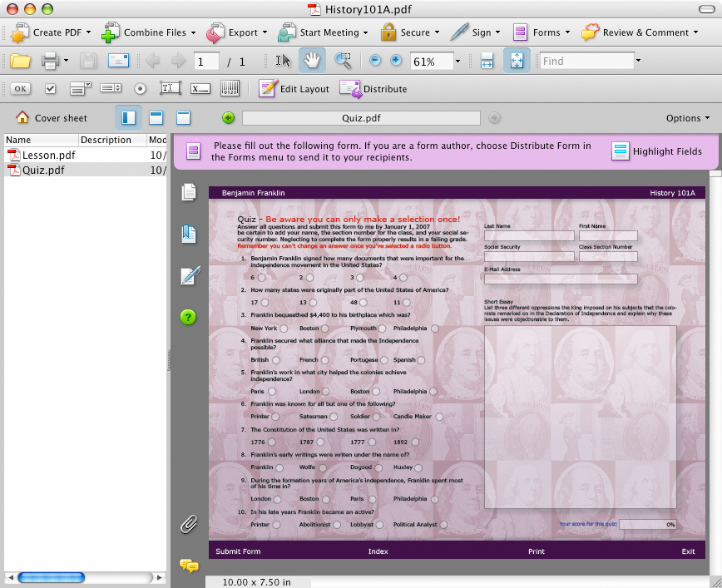Click the Digital Signature field tool
This screenshot has width=722, height=588.
pos(200,89)
